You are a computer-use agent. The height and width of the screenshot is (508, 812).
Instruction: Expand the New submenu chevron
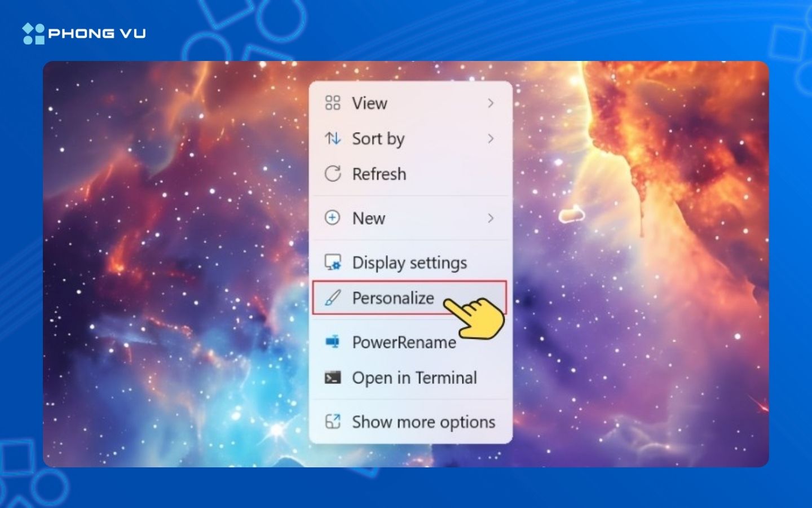(x=492, y=218)
